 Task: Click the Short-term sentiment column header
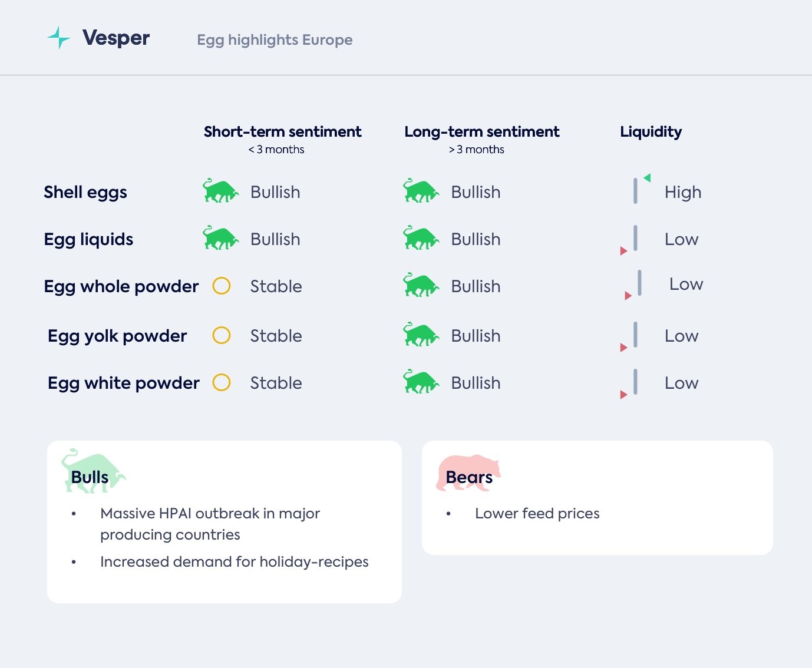[x=282, y=132]
